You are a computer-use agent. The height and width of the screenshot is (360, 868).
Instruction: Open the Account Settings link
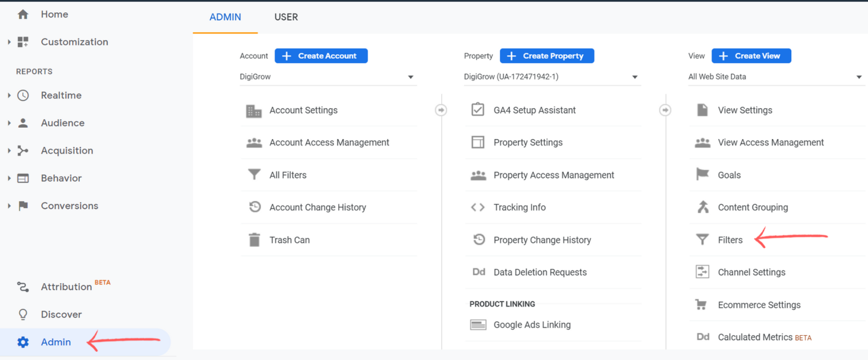[303, 110]
